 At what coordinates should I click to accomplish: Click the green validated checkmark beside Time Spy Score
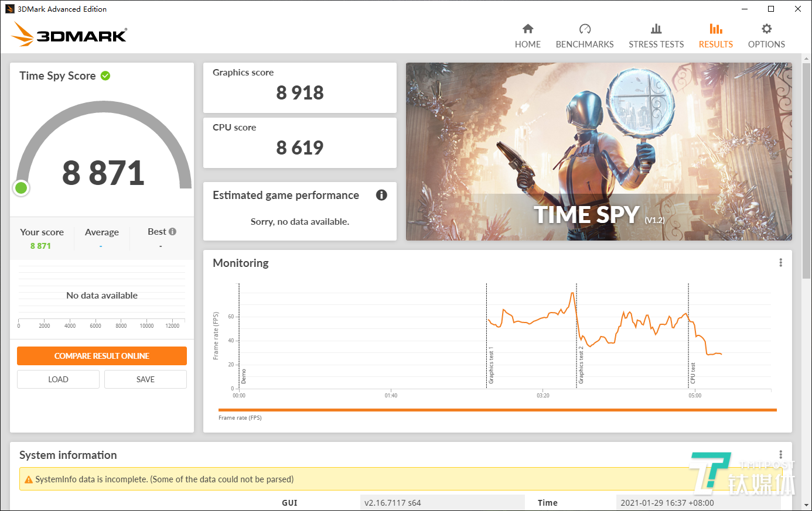point(105,76)
